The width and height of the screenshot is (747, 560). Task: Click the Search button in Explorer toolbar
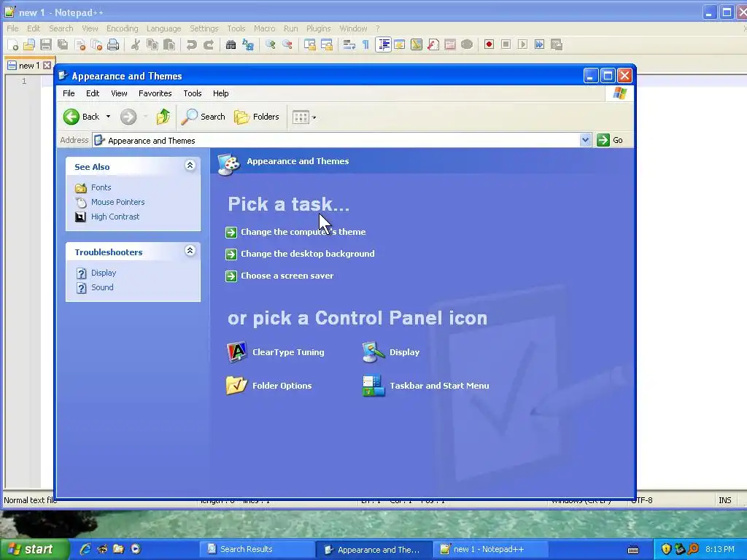pyautogui.click(x=203, y=117)
